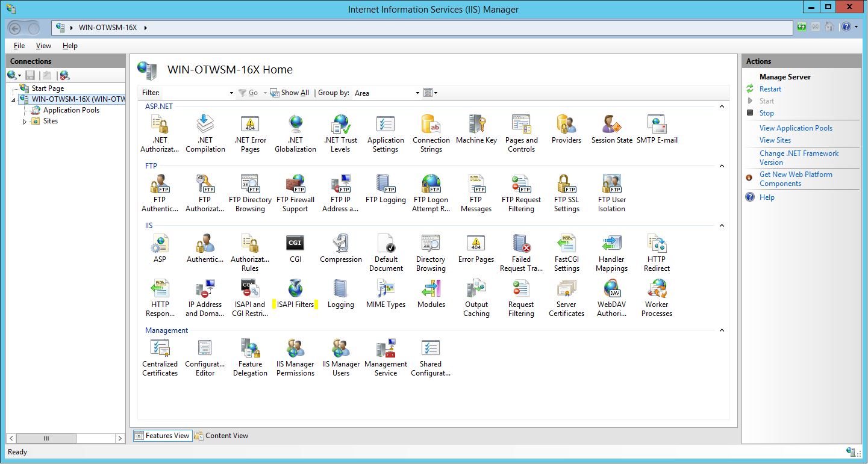
Task: Collapse the FTP group
Action: [722, 166]
